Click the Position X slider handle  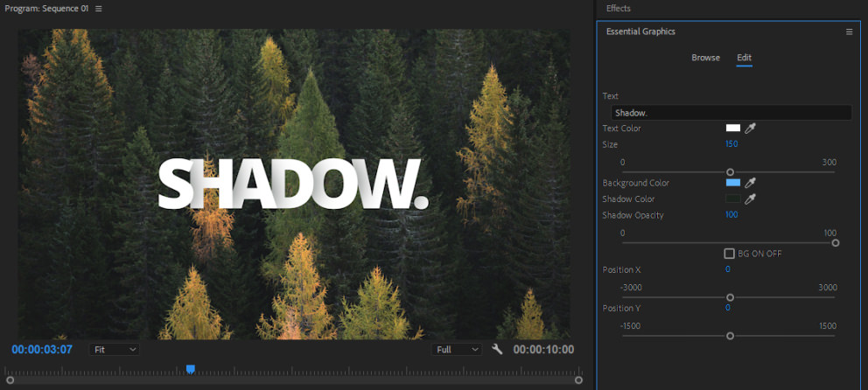tap(730, 297)
